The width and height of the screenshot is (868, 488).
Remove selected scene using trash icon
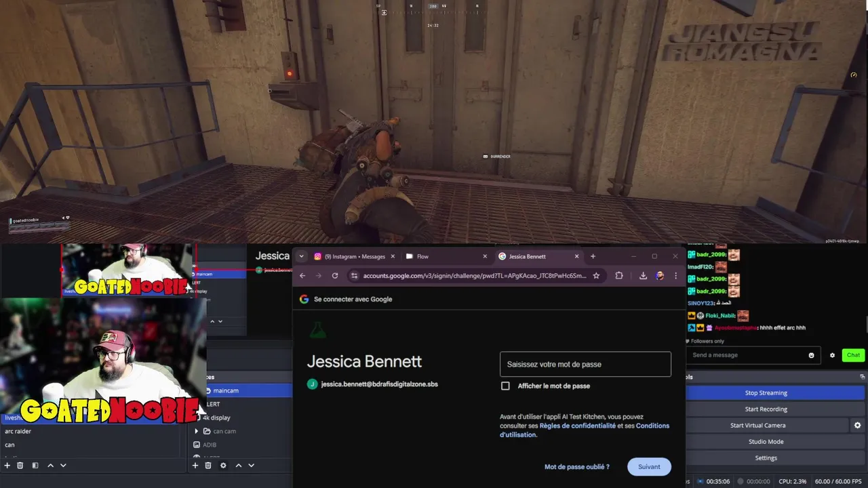(x=20, y=466)
